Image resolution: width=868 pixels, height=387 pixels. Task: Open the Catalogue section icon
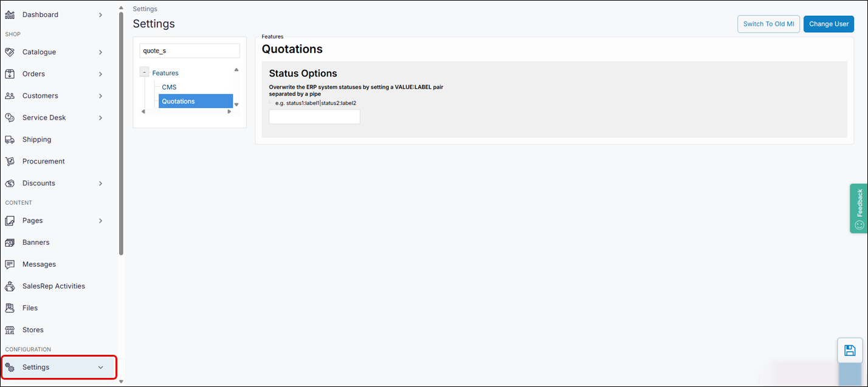point(10,52)
